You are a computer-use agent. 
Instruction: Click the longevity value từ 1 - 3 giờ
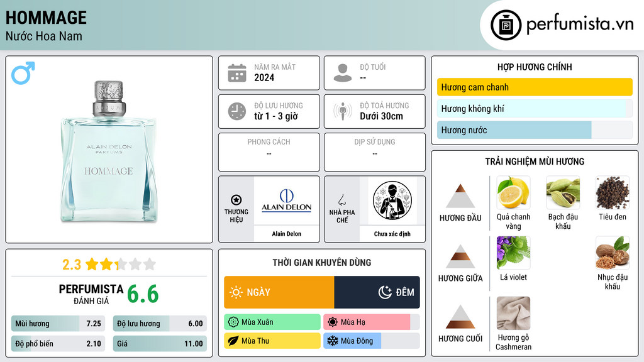pyautogui.click(x=276, y=116)
